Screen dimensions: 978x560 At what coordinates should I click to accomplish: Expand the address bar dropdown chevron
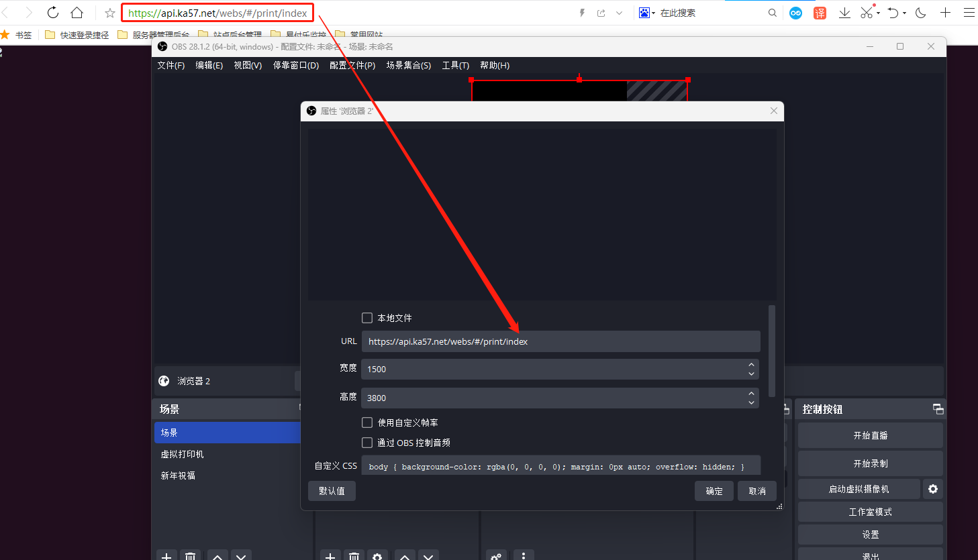click(619, 13)
